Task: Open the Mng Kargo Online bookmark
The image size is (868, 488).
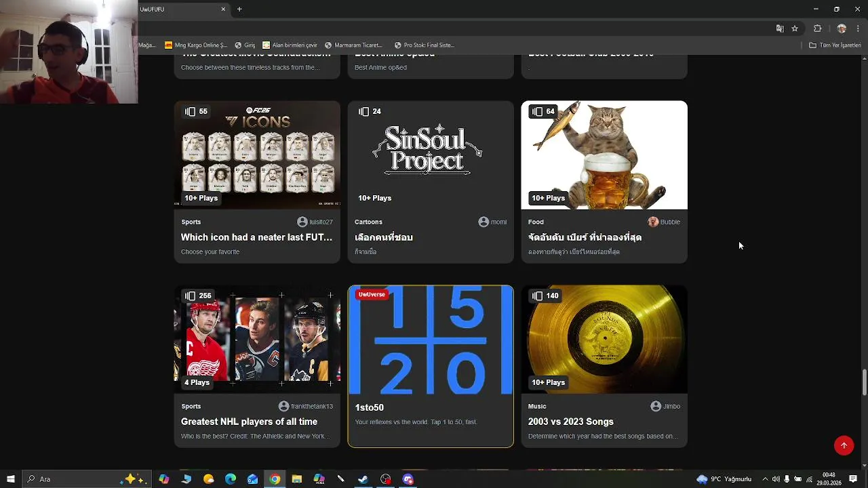Action: (x=196, y=45)
